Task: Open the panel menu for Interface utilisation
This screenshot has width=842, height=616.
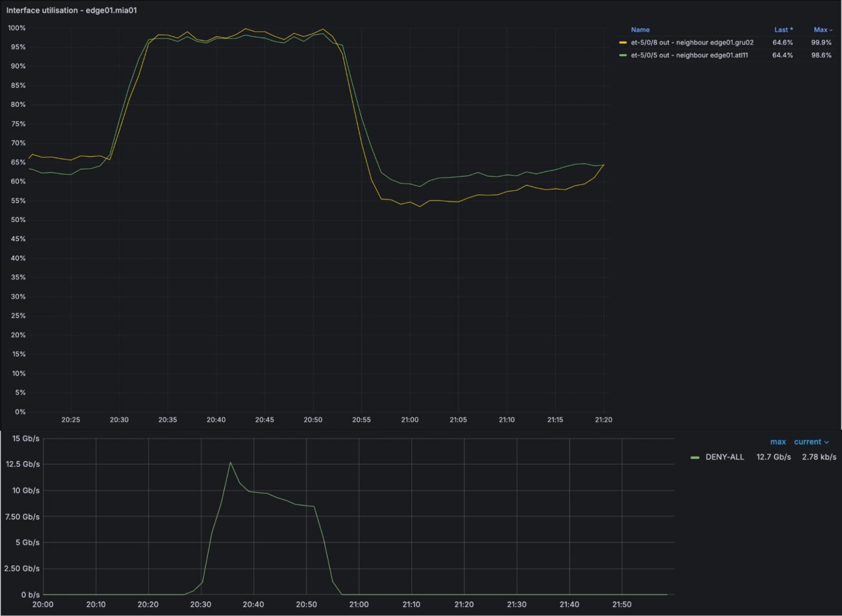Action: (x=72, y=10)
